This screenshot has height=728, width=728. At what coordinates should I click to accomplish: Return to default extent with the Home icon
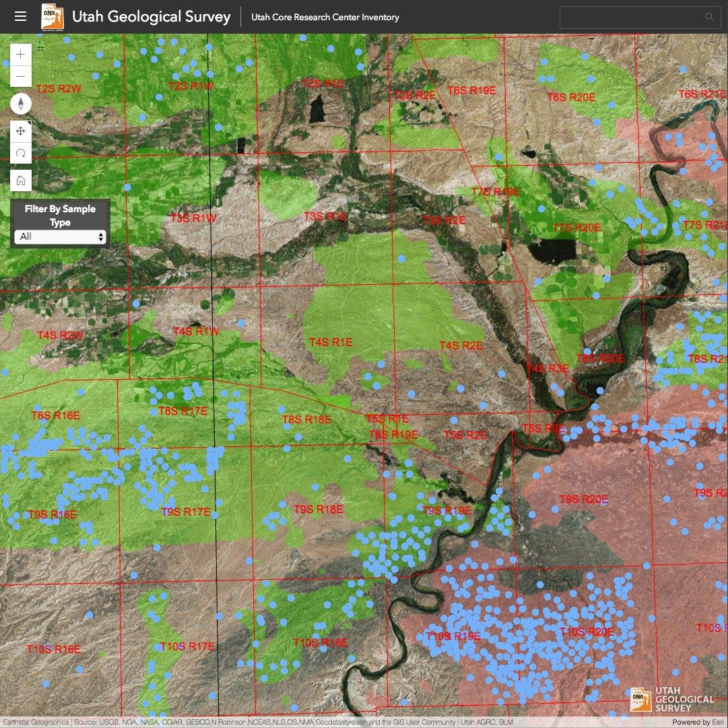pyautogui.click(x=20, y=179)
